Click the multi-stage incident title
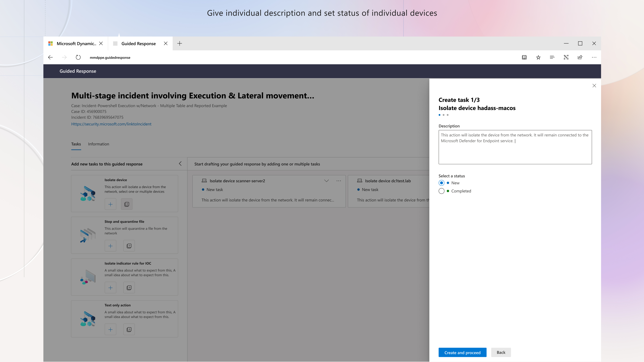This screenshot has width=644, height=362. [x=193, y=96]
